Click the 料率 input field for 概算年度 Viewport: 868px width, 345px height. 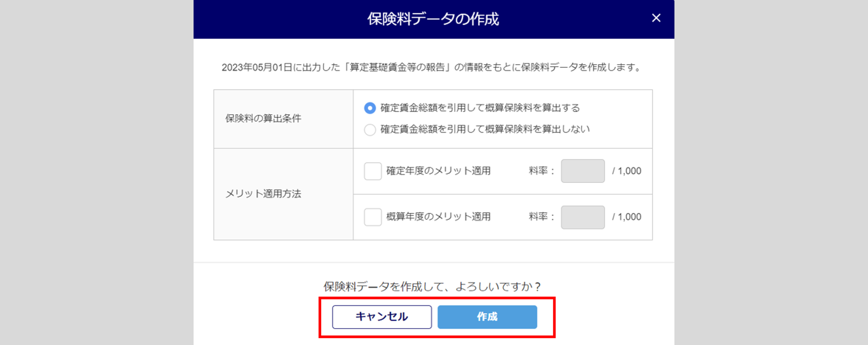(x=582, y=217)
